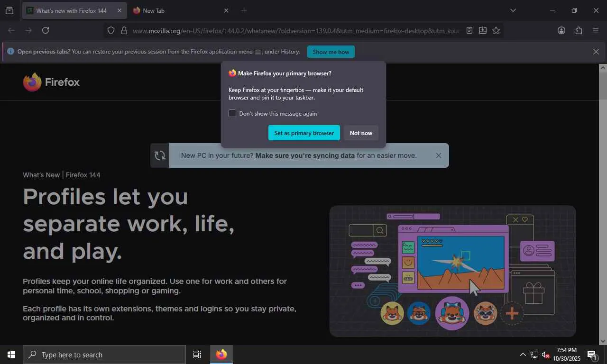Click the sync arrows icon in the banner

[x=160, y=155]
